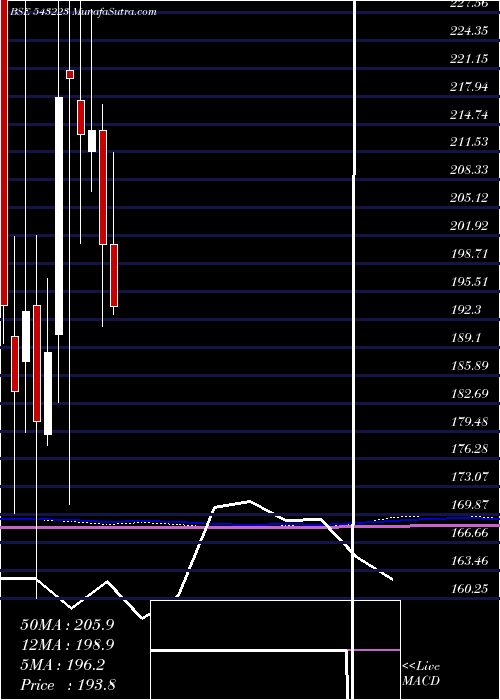The height and width of the screenshot is (700, 500).
Task: Select the 214.74 price level label
Action: [x=469, y=115]
